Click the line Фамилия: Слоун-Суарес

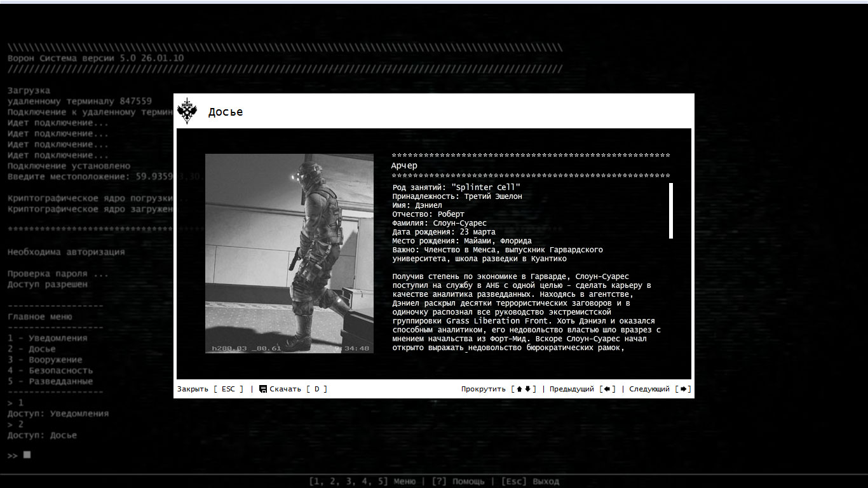pos(440,223)
